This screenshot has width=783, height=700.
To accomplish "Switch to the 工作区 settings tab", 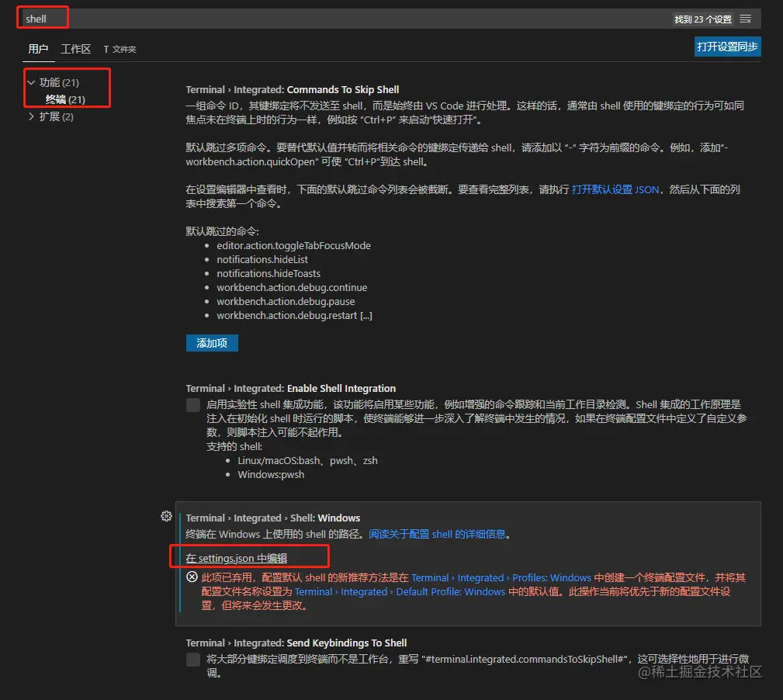I will coord(76,49).
